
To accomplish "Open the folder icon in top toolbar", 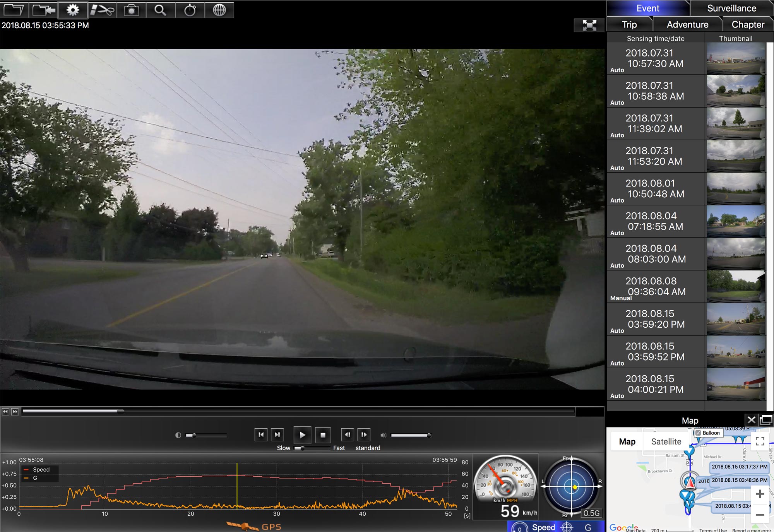I will coord(14,10).
